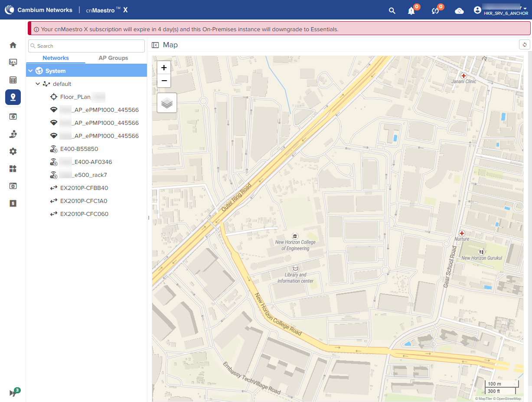Zoom out on the map

coord(164,81)
